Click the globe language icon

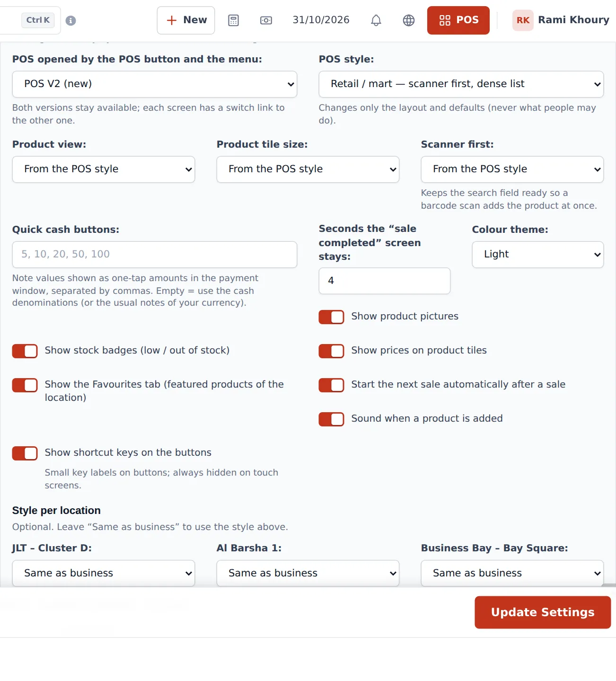point(409,20)
